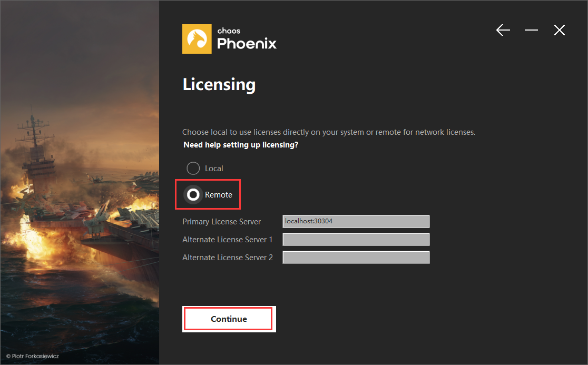Click the 'Alternate License Server 1' label
This screenshot has height=365, width=588.
click(227, 240)
